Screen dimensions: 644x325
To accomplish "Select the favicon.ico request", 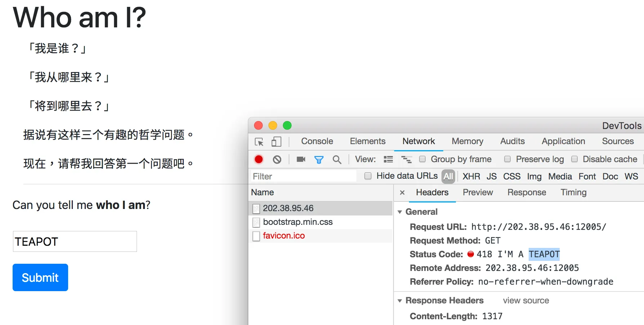I will click(x=284, y=236).
